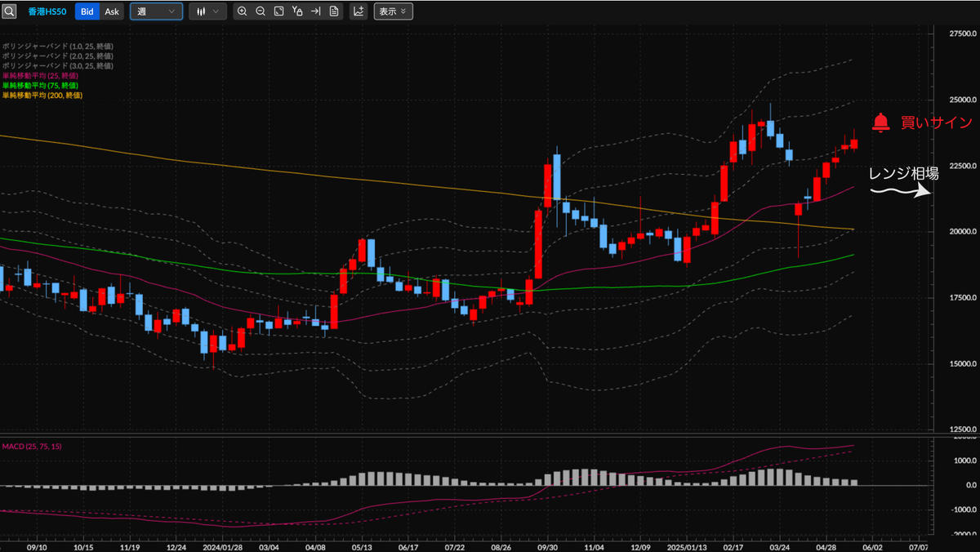Jump to the latest candle
The image size is (980, 552).
tap(315, 11)
